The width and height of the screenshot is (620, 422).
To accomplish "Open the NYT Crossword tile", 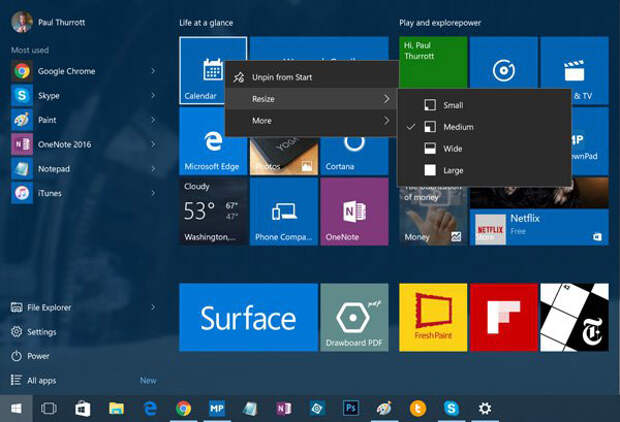I will click(x=574, y=317).
